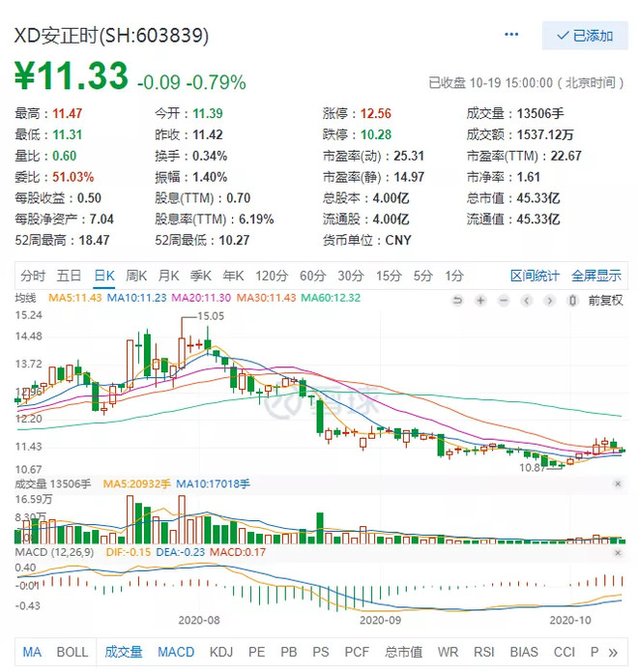Click the DIF:-0.15 MACD legend
638x672 pixels.
tap(129, 552)
